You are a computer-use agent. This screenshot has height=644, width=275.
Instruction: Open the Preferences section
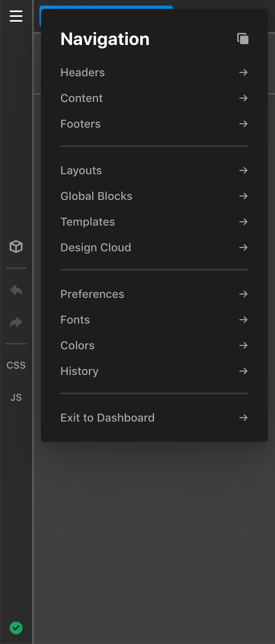(92, 294)
